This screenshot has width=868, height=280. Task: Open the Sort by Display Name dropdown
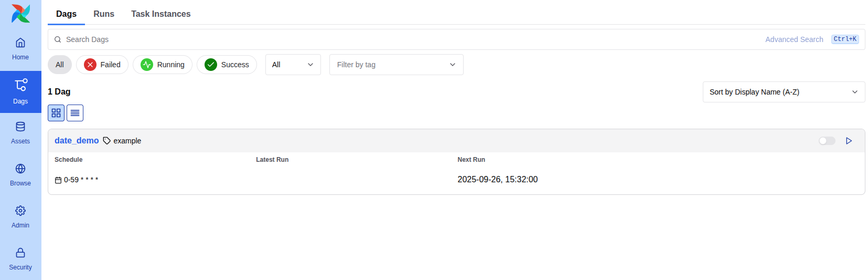click(784, 92)
